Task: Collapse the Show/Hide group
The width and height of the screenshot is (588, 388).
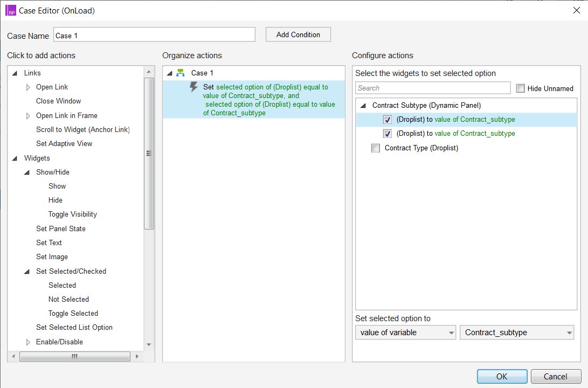Action: click(27, 172)
